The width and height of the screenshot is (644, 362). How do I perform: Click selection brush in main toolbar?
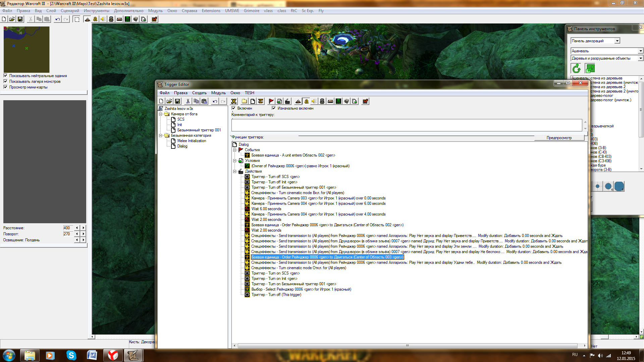[77, 19]
